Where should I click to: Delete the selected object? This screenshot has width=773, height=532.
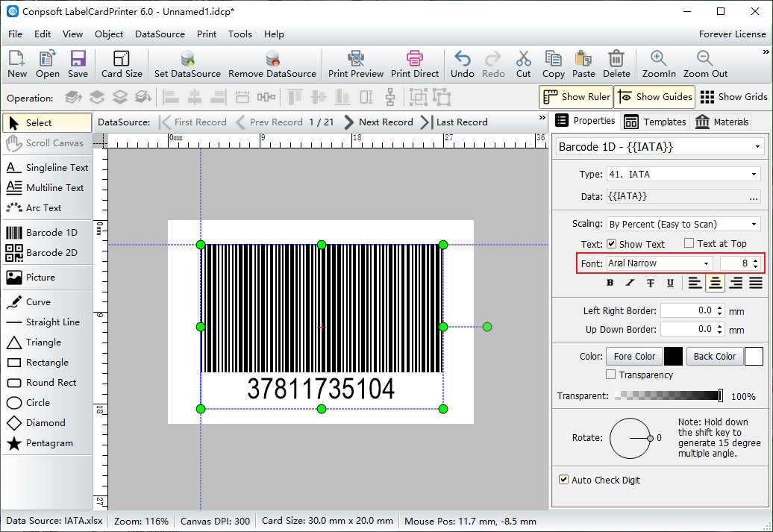click(616, 64)
